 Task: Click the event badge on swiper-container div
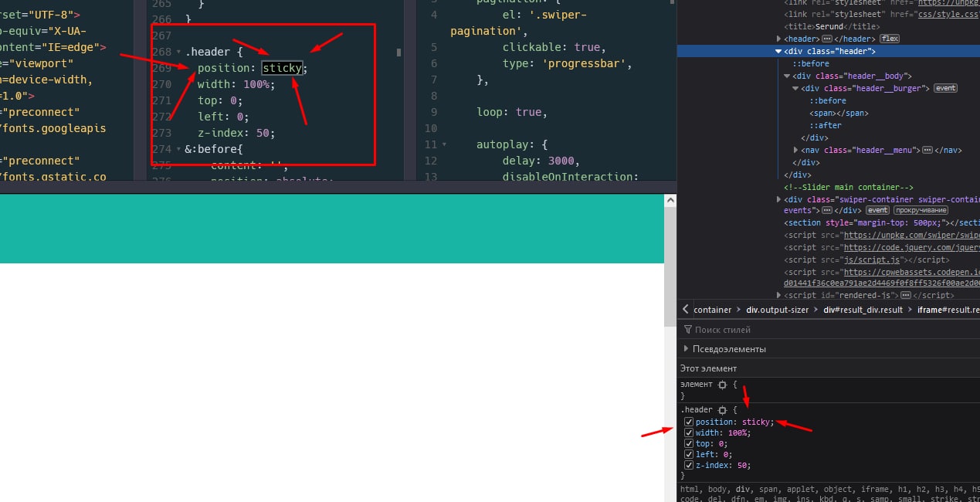pos(877,210)
